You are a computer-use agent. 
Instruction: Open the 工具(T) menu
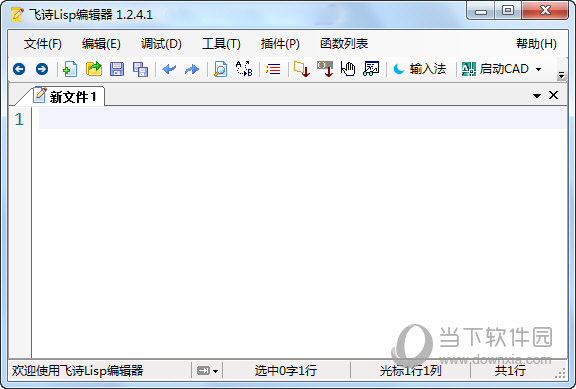[221, 44]
